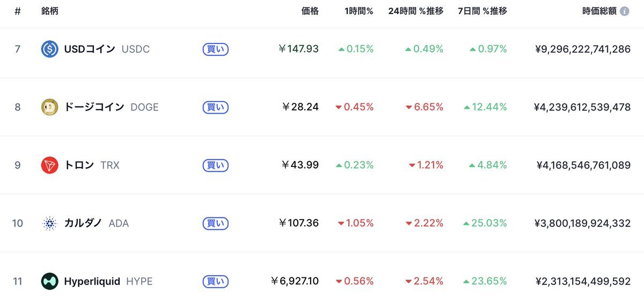This screenshot has width=644, height=300.
Task: Sort table by 時価総額 header
Action: [x=599, y=11]
